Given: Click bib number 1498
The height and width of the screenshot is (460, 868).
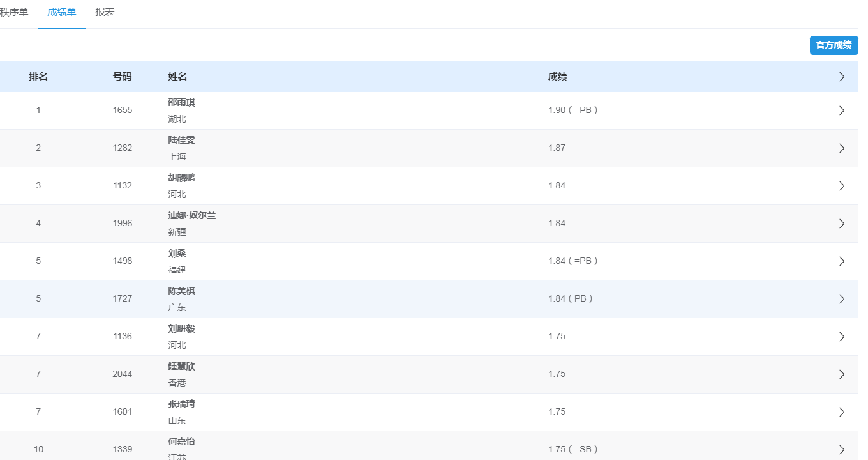Looking at the screenshot, I should (123, 261).
